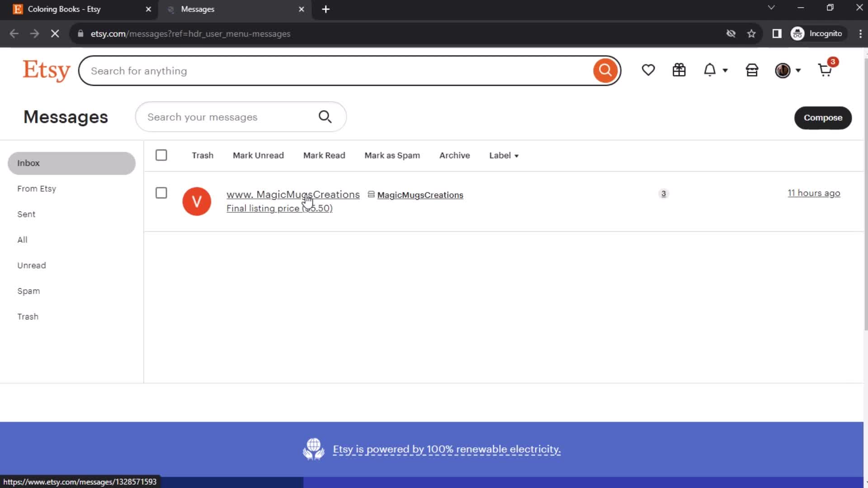Go back in browser history

(x=14, y=34)
